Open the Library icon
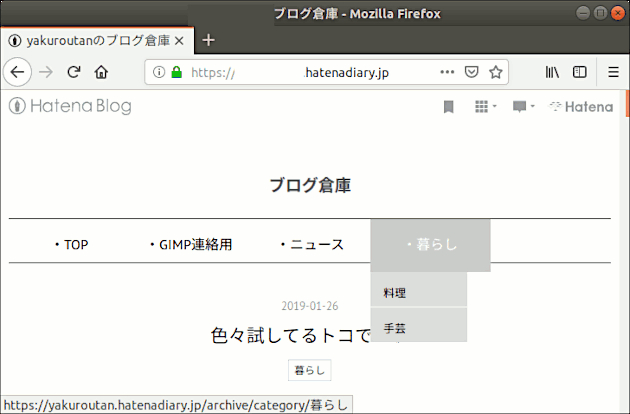The image size is (630, 414). click(552, 72)
